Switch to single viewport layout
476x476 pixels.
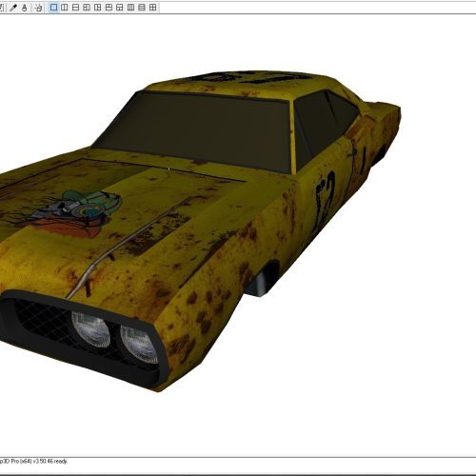[53, 8]
